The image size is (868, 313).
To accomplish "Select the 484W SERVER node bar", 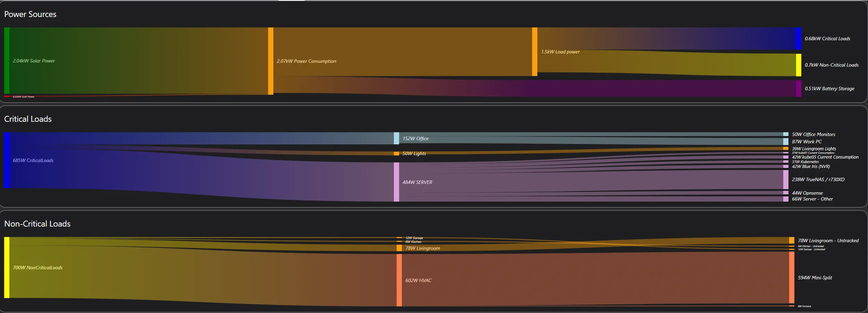I will pos(396,182).
